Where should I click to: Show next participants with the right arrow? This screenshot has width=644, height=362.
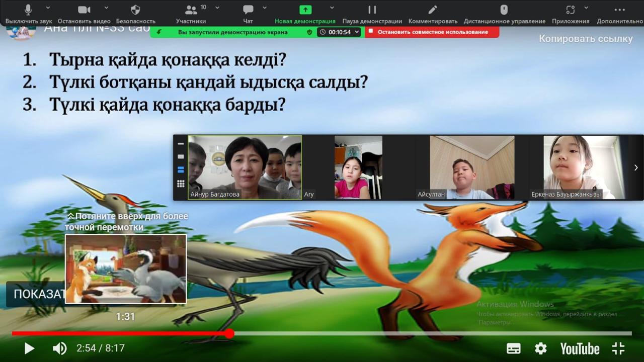[636, 167]
